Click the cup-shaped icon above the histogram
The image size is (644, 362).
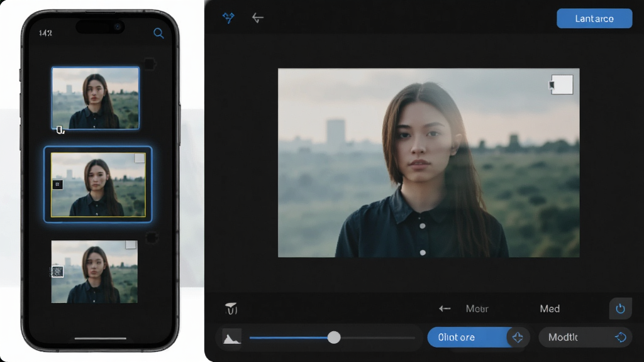[x=231, y=309]
